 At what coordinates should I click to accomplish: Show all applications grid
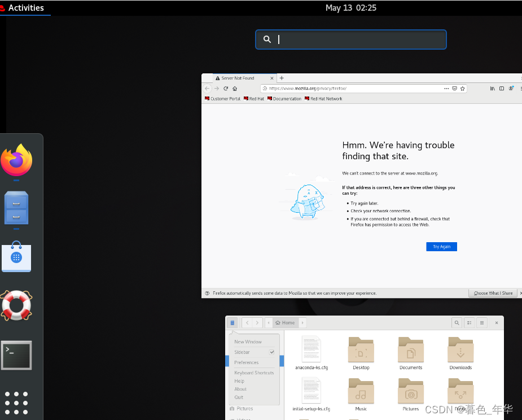(x=16, y=403)
